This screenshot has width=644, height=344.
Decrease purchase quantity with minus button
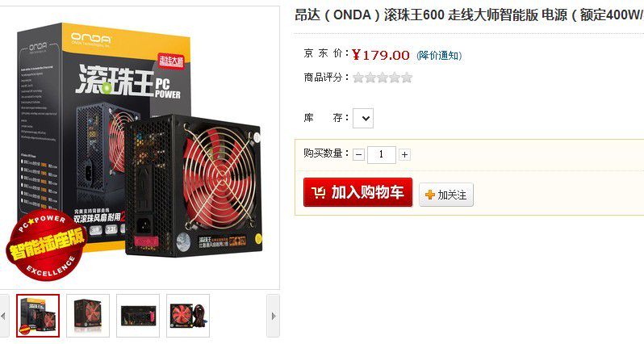click(358, 154)
